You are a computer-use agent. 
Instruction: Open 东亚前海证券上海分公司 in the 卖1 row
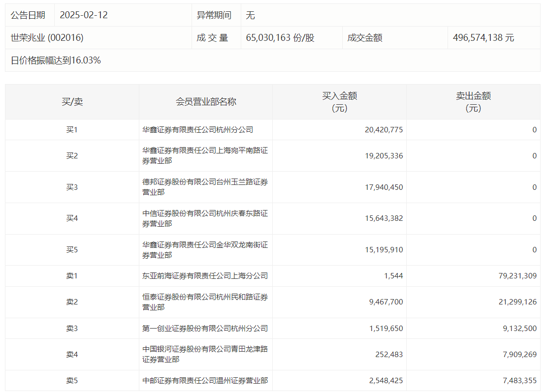tap(205, 276)
